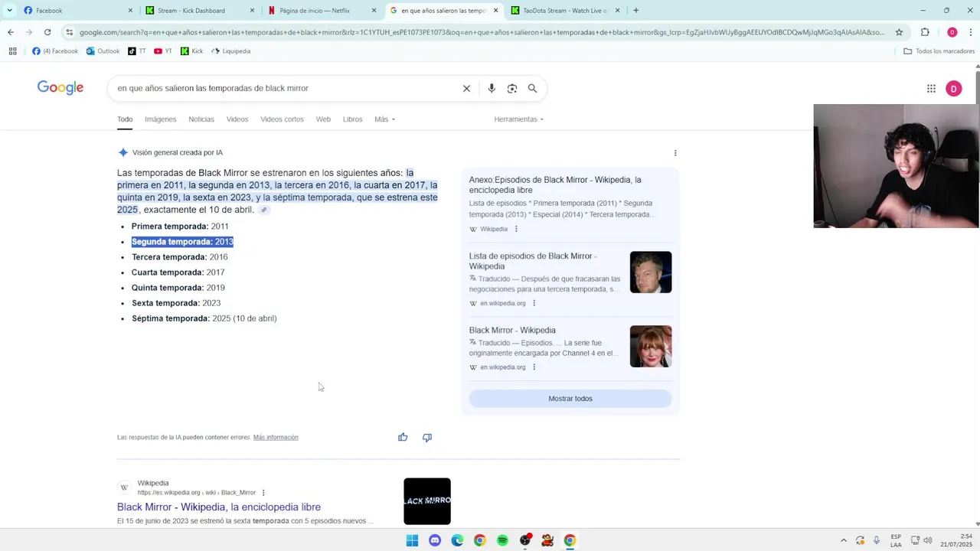The image size is (980, 551).
Task: Go to Google homepage via logo
Action: [60, 88]
